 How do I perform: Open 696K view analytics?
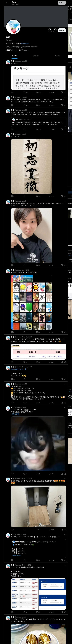click(x=51, y=105)
